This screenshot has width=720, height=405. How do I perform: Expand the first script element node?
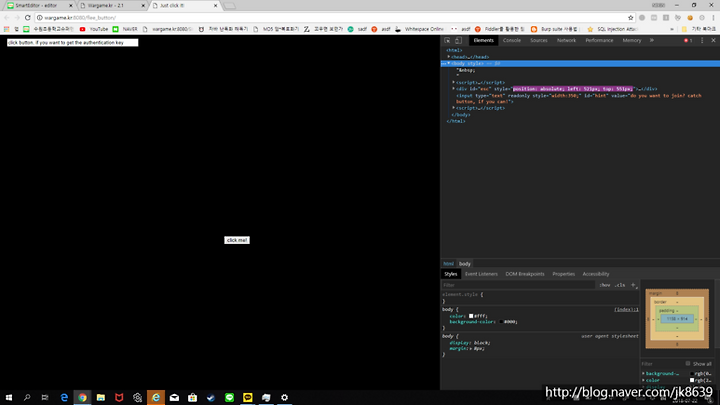coord(454,82)
